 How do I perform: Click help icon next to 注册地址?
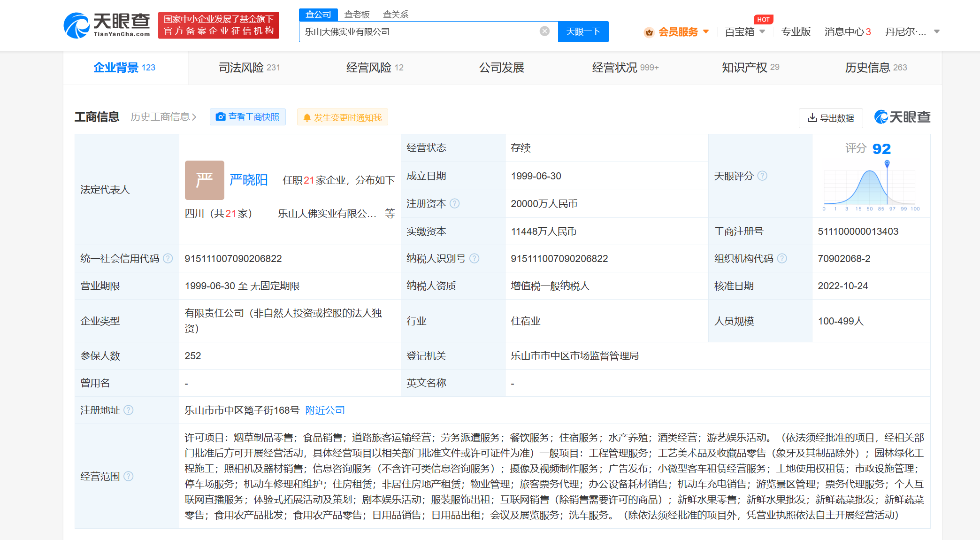[x=128, y=410]
